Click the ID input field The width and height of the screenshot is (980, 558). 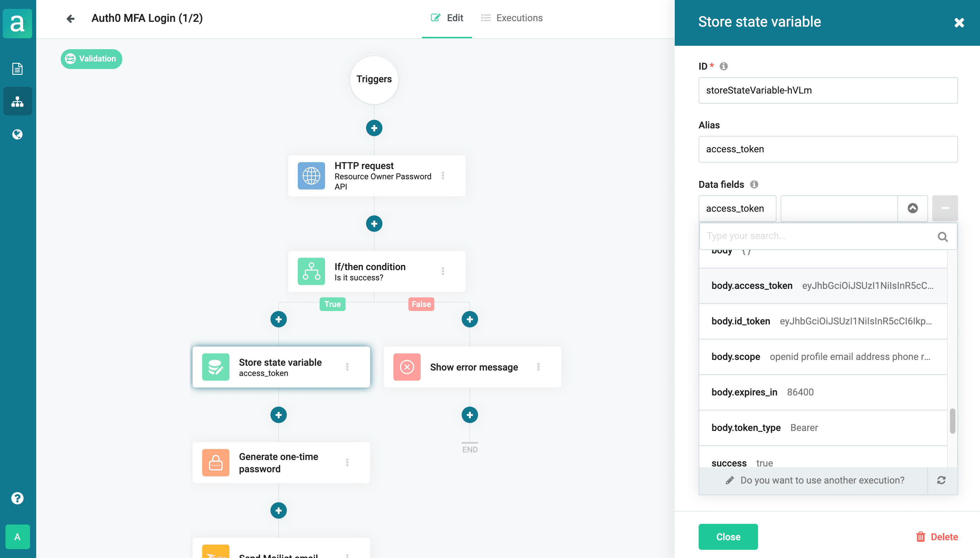tap(828, 90)
